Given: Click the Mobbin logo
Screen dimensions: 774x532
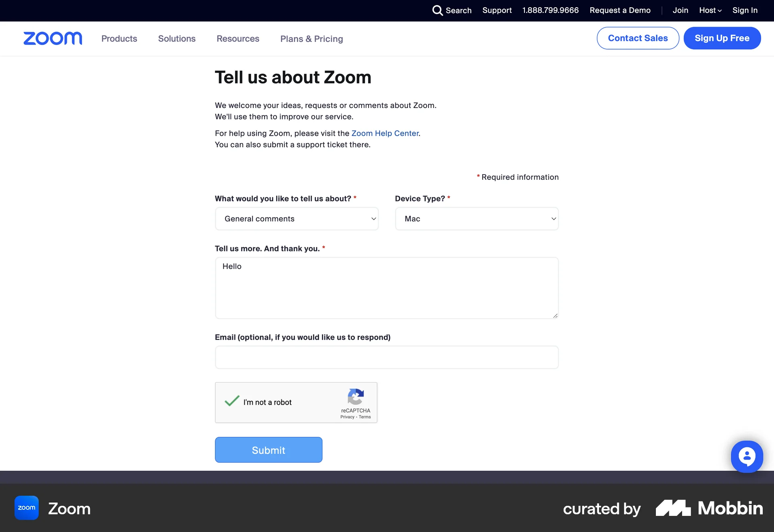Looking at the screenshot, I should [x=709, y=508].
